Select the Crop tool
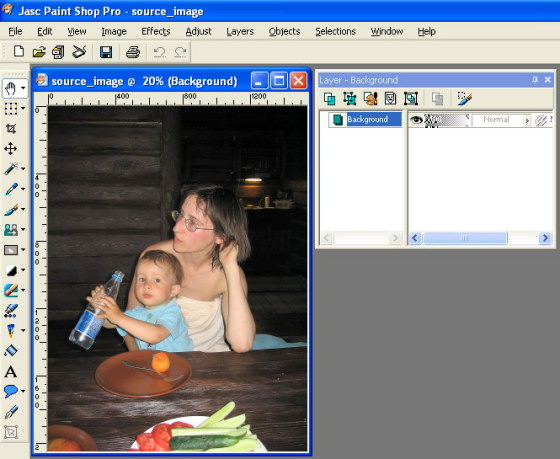This screenshot has height=459, width=560. click(11, 129)
